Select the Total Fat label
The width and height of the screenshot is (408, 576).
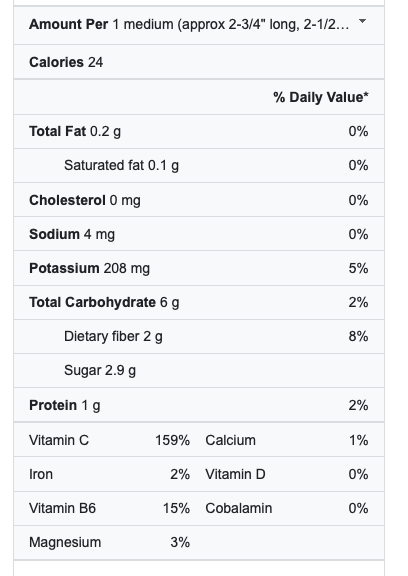click(57, 131)
